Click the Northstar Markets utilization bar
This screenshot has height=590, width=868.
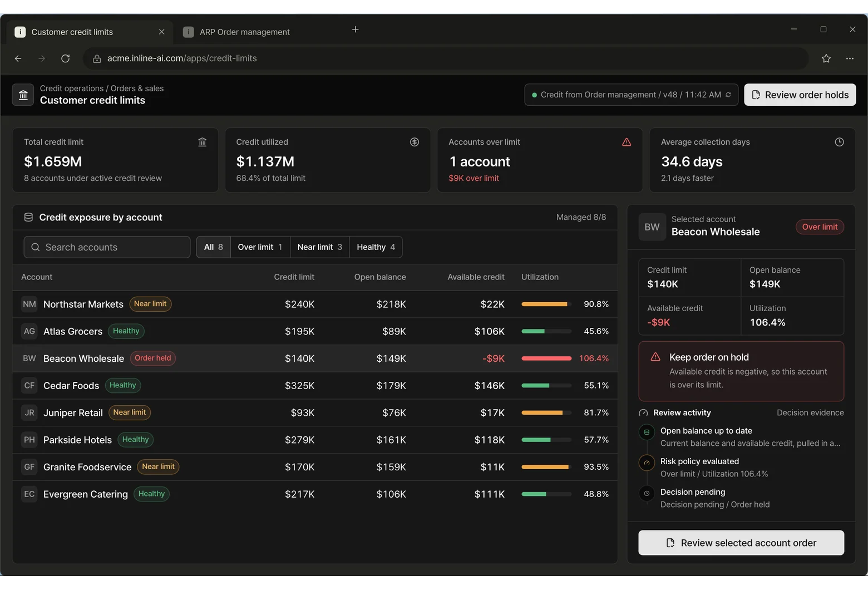546,304
